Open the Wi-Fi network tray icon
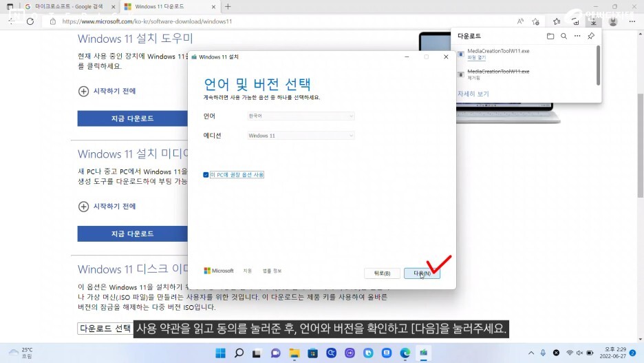 point(570,353)
